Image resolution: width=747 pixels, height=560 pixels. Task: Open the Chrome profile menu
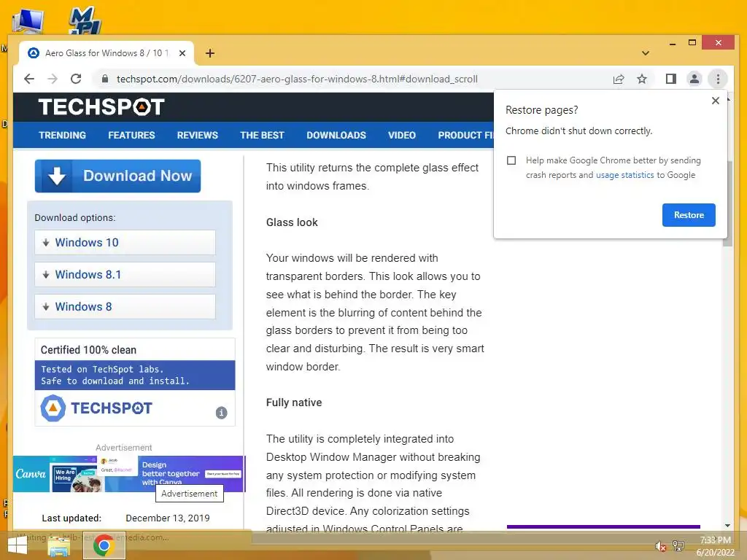coord(694,79)
